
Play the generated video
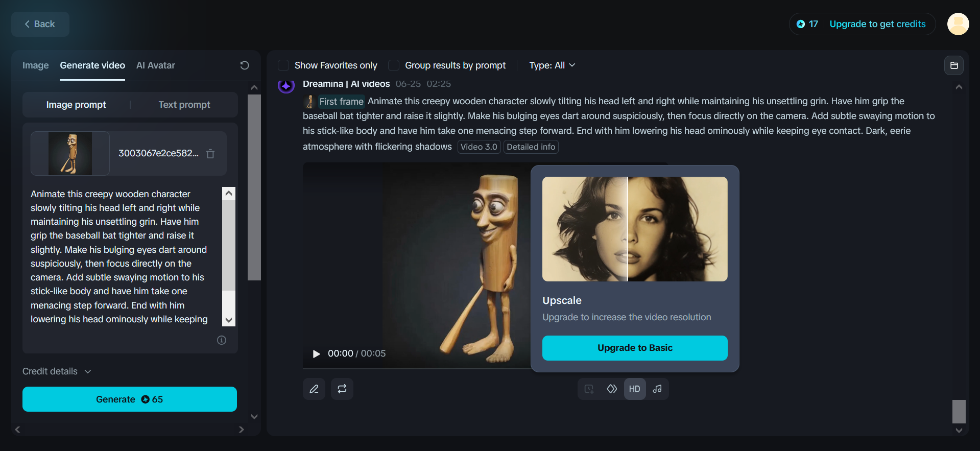316,354
